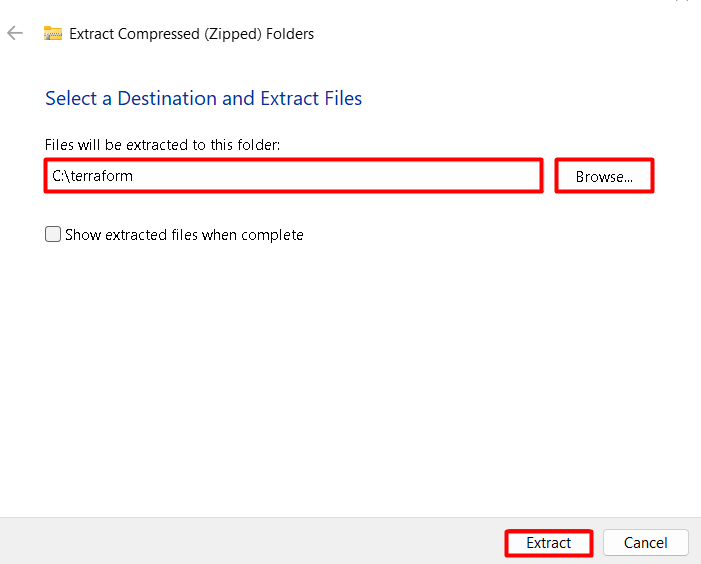The height and width of the screenshot is (564, 701).
Task: Click the 'Files will be extracted to this folder' label
Action: coord(162,145)
